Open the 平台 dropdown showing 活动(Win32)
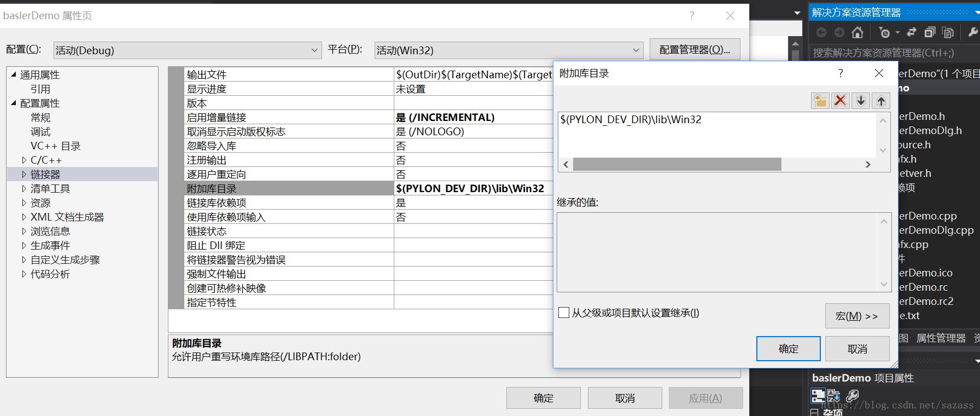 [x=509, y=50]
